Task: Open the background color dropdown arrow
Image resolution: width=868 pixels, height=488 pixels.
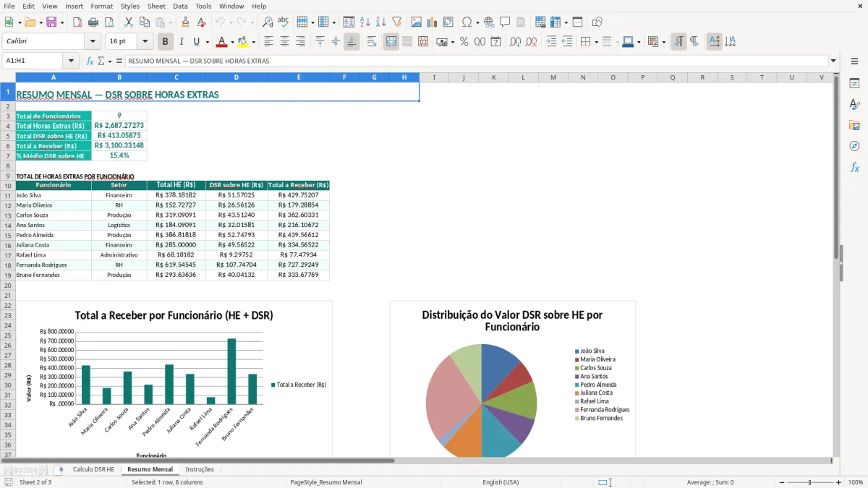Action: [x=253, y=42]
